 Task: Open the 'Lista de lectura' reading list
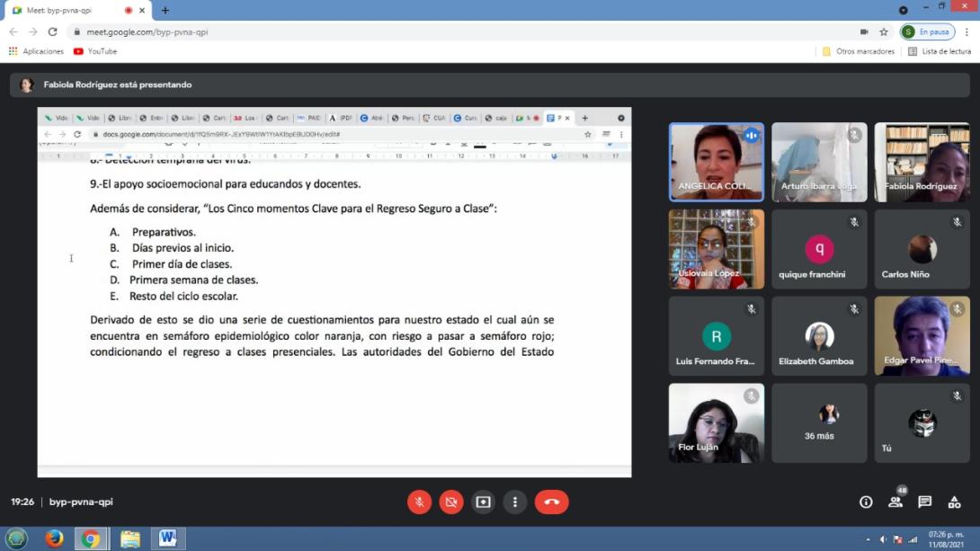coord(940,51)
